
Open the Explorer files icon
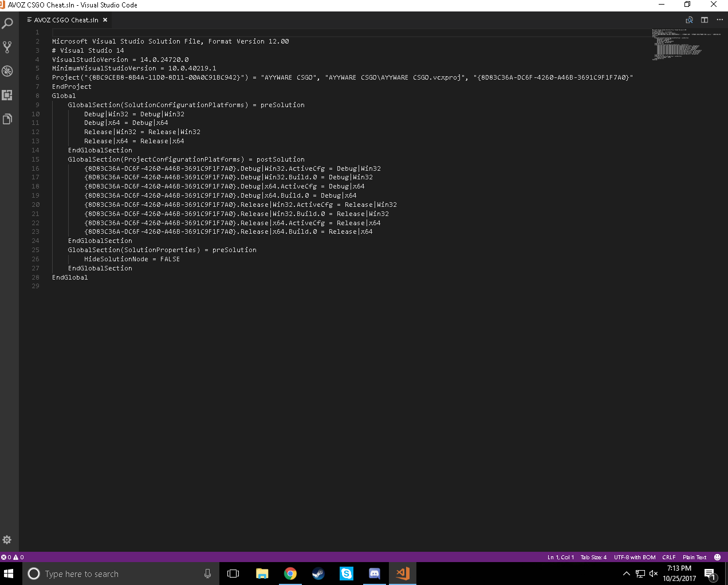click(x=7, y=119)
